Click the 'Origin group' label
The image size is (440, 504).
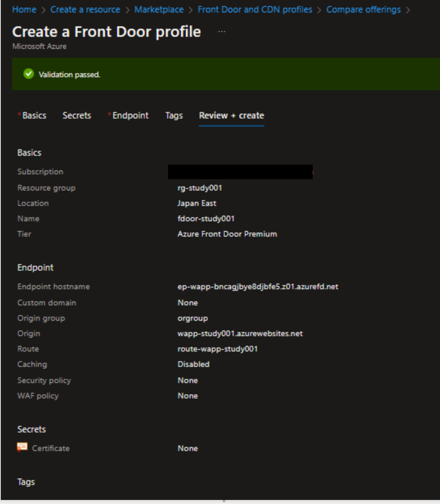(41, 318)
